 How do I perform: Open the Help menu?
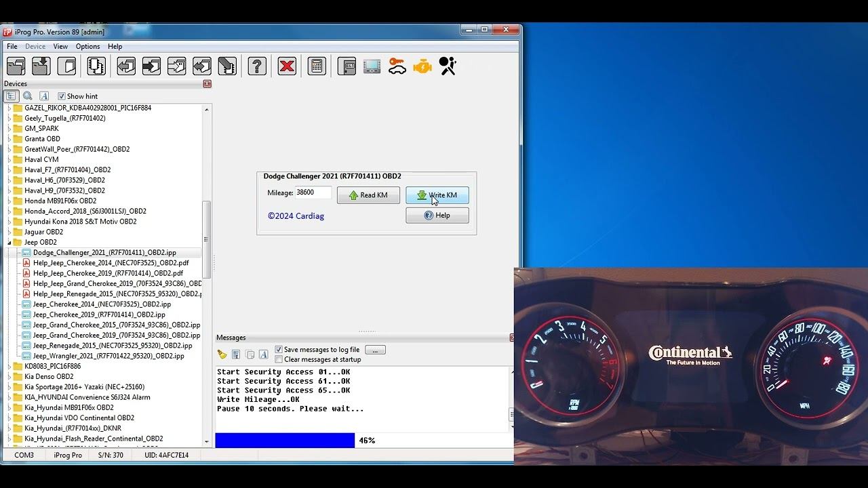point(115,46)
